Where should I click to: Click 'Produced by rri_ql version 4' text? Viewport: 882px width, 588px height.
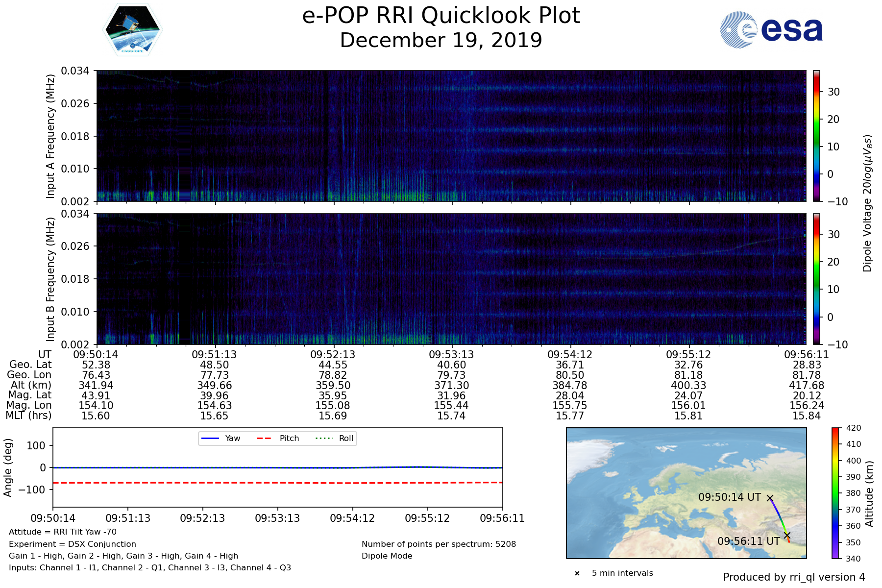point(794,577)
